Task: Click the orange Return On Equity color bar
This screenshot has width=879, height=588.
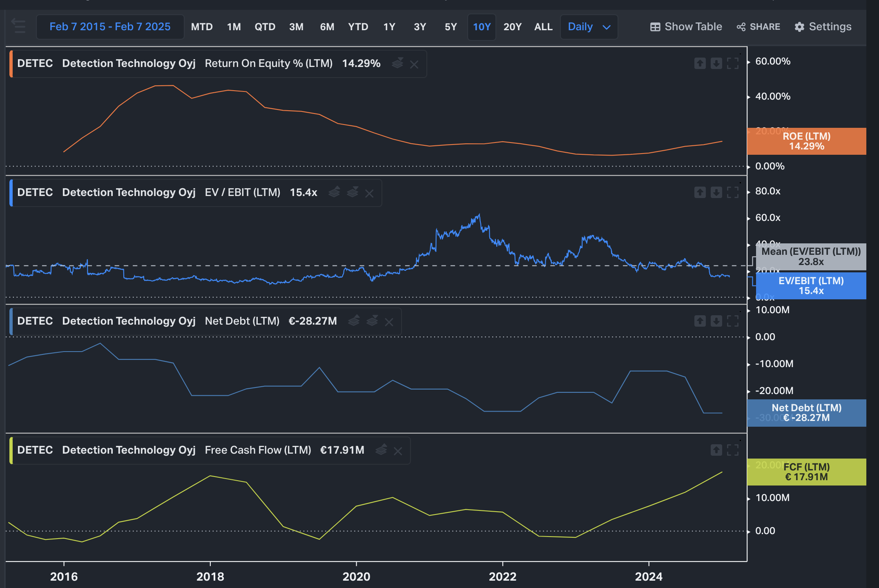Action: coord(11,64)
